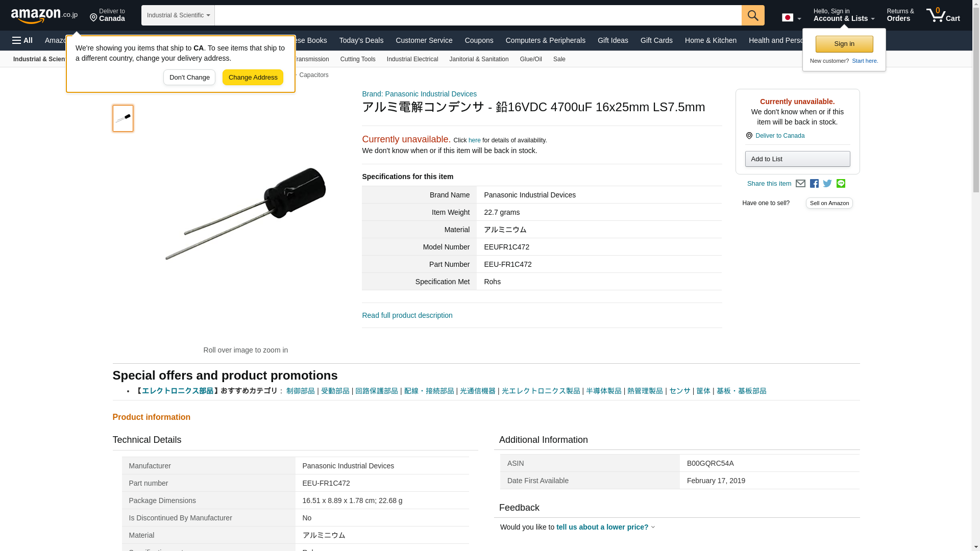Open the shopping cart icon
The image size is (980, 551).
tap(942, 15)
